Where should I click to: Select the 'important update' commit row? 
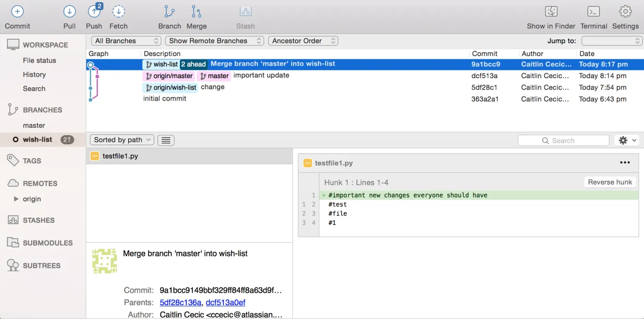click(365, 76)
